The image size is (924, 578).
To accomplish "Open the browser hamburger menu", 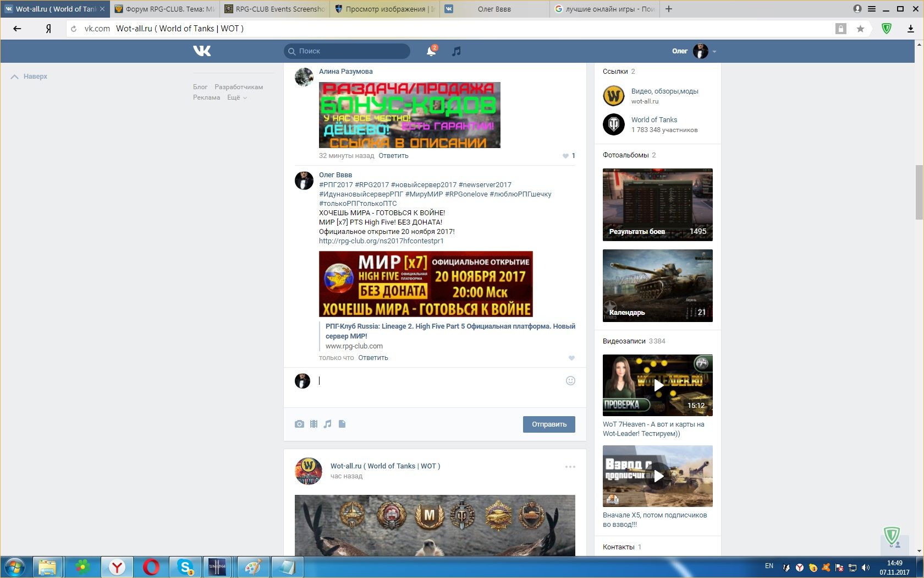I will coord(872,9).
